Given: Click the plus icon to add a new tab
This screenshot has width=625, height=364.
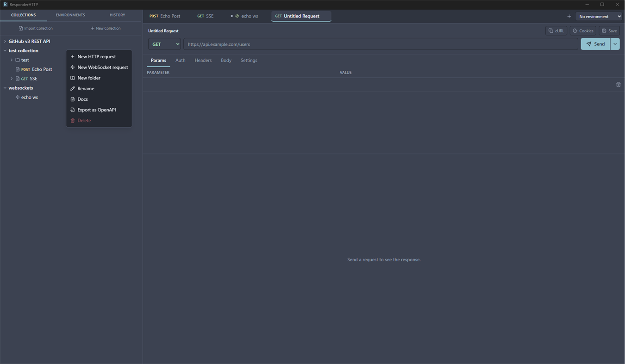Looking at the screenshot, I should (569, 16).
